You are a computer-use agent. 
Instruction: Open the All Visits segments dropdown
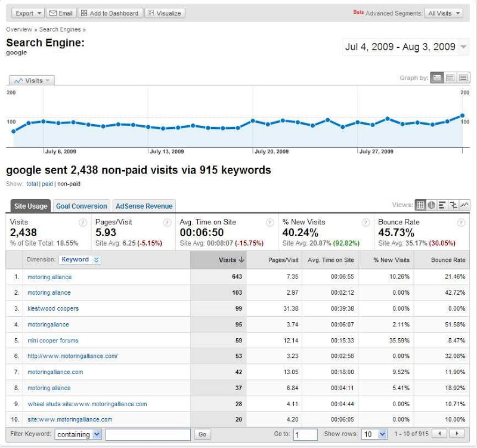[x=444, y=13]
